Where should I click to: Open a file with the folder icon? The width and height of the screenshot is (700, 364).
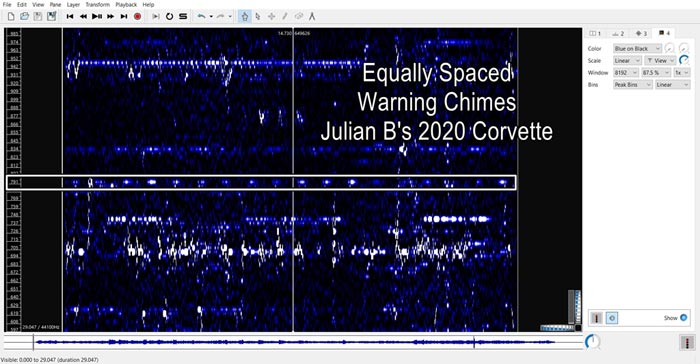tap(25, 17)
